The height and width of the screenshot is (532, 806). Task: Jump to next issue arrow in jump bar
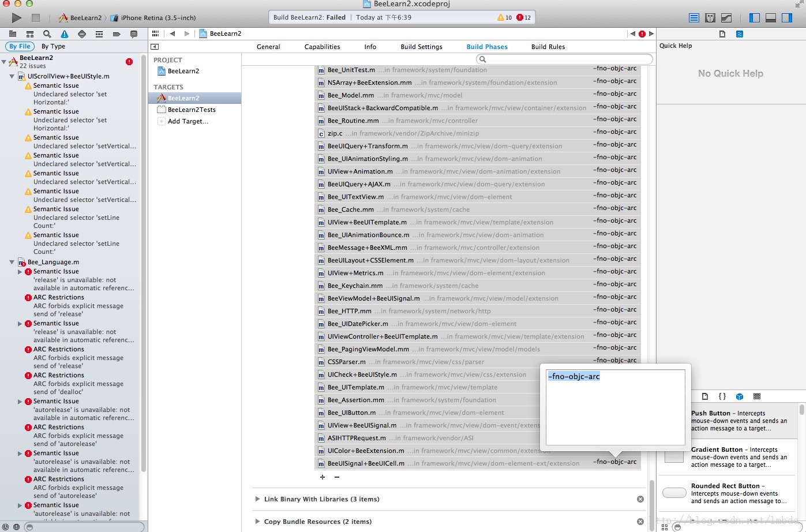pyautogui.click(x=651, y=33)
